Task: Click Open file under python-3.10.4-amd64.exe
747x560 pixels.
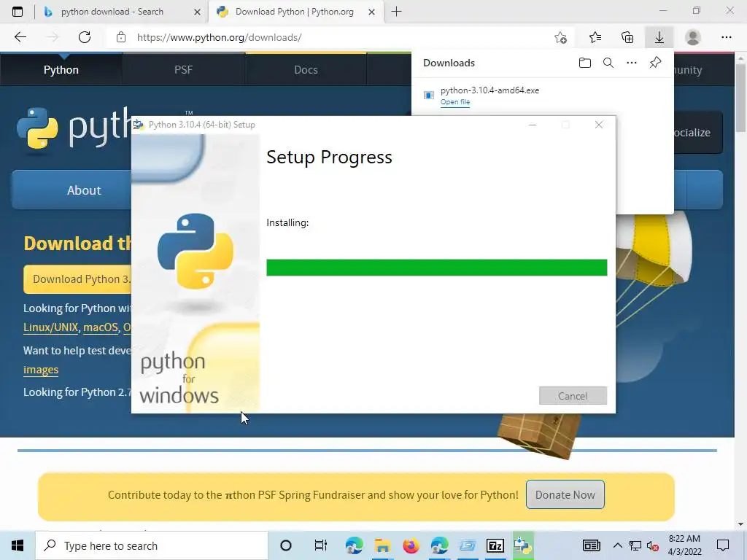Action: pyautogui.click(x=455, y=102)
